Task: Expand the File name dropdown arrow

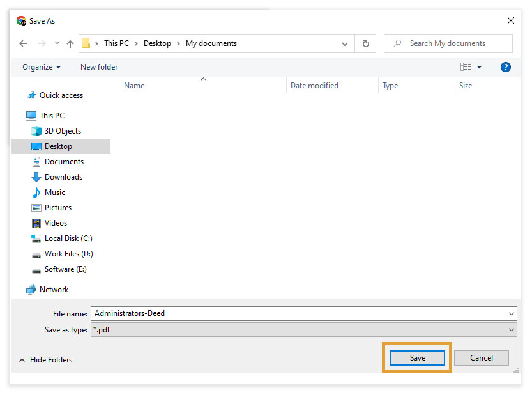Action: (512, 314)
